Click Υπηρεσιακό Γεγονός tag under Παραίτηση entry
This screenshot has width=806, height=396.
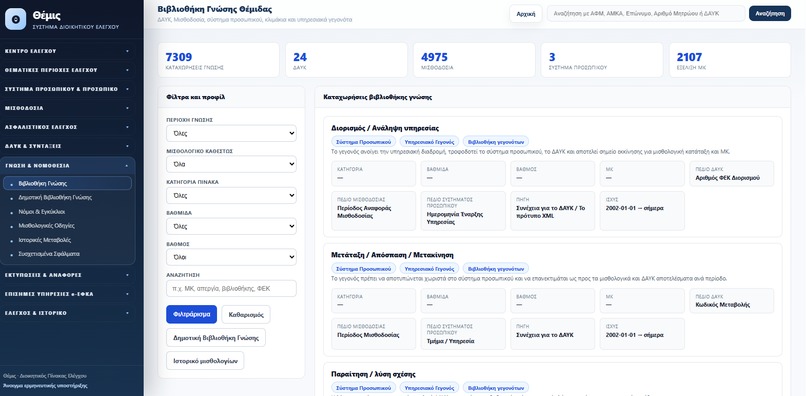(x=429, y=387)
